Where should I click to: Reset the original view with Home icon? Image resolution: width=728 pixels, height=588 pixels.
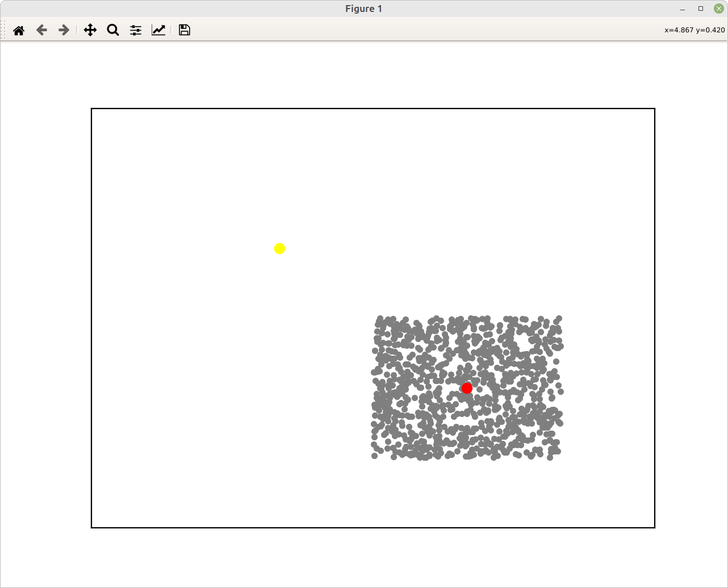(19, 30)
